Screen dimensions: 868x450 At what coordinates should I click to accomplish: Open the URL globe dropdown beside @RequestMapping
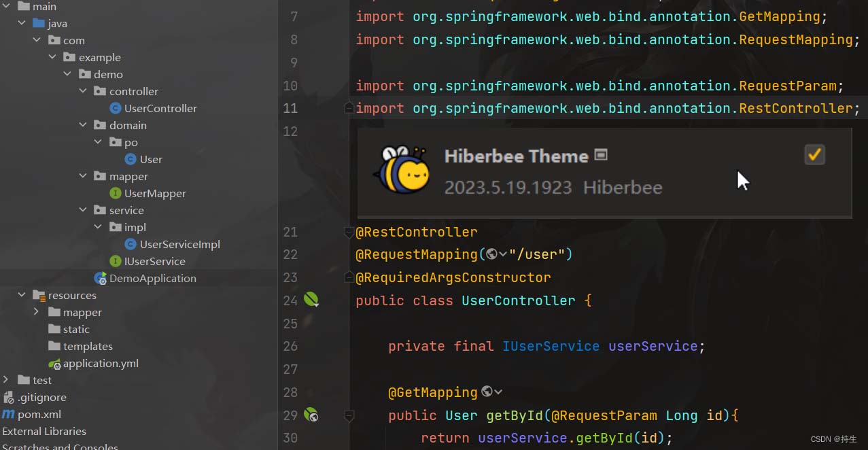click(x=497, y=254)
